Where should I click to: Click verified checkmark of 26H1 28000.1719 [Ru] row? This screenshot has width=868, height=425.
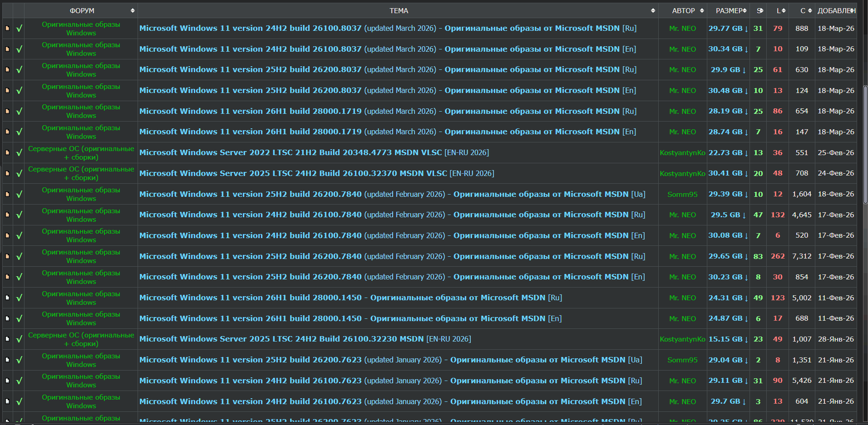(19, 111)
